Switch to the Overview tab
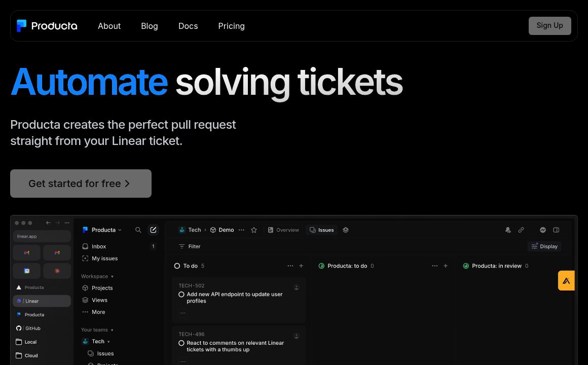The height and width of the screenshot is (365, 588). (283, 230)
